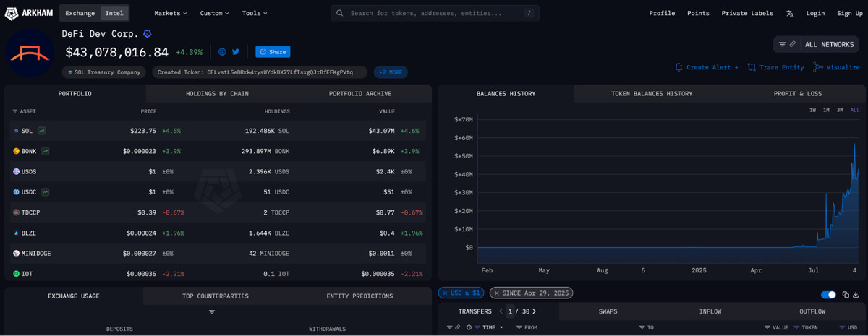This screenshot has height=336, width=868.
Task: Open the website globe icon
Action: 222,52
